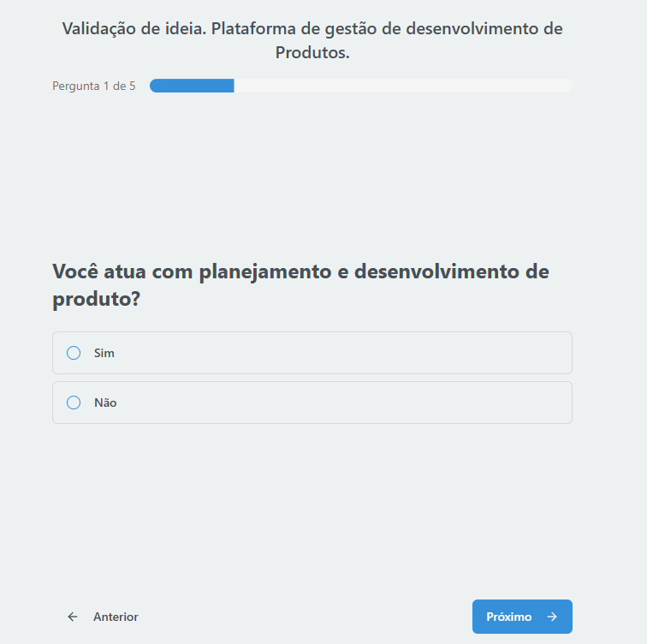647x644 pixels.
Task: Click the Sim answer label text
Action: (104, 354)
